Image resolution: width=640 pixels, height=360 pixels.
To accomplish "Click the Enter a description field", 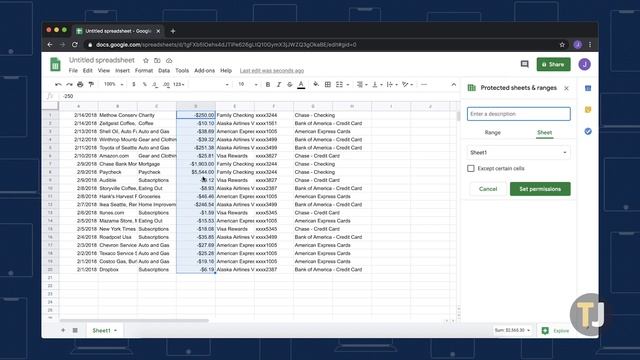I will [519, 114].
